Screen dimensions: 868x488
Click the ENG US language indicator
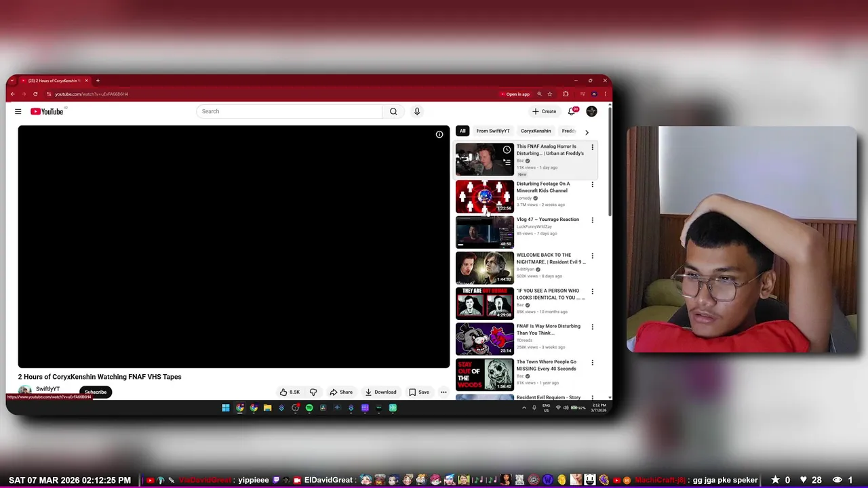546,407
